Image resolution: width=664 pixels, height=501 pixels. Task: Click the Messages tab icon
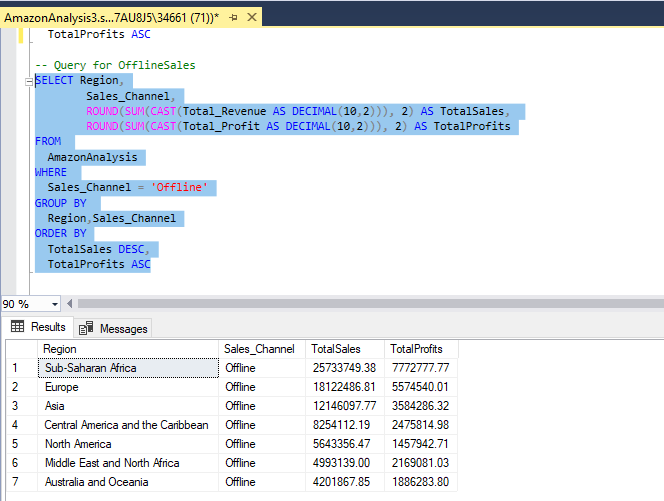86,328
